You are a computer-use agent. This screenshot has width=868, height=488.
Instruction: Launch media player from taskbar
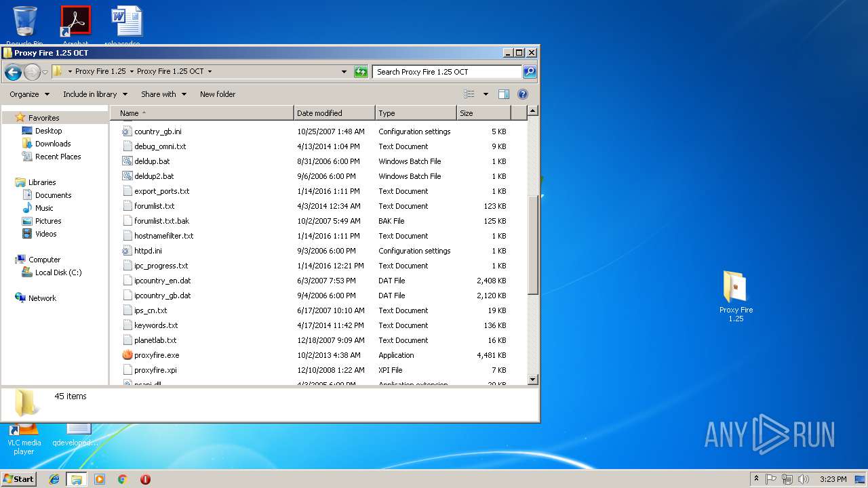pos(100,479)
